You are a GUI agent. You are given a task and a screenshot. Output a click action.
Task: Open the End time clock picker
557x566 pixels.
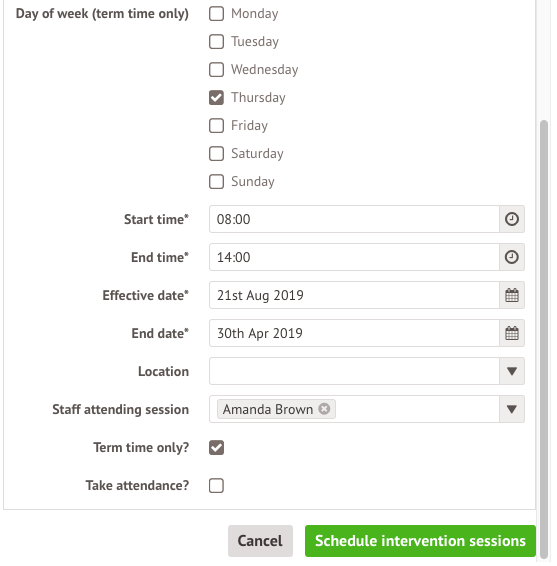[x=512, y=257]
